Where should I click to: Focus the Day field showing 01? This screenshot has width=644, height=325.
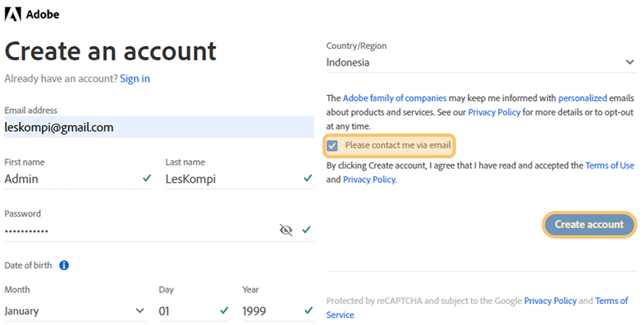pos(194,311)
